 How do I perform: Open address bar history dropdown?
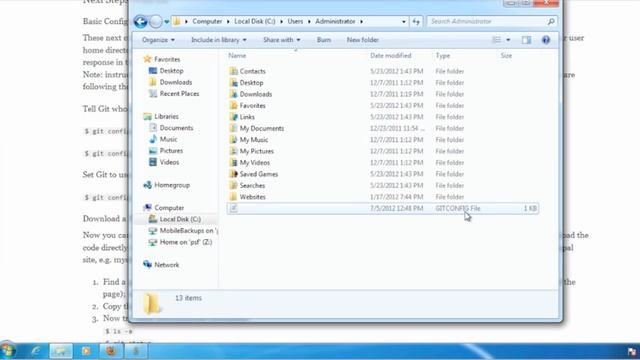403,22
